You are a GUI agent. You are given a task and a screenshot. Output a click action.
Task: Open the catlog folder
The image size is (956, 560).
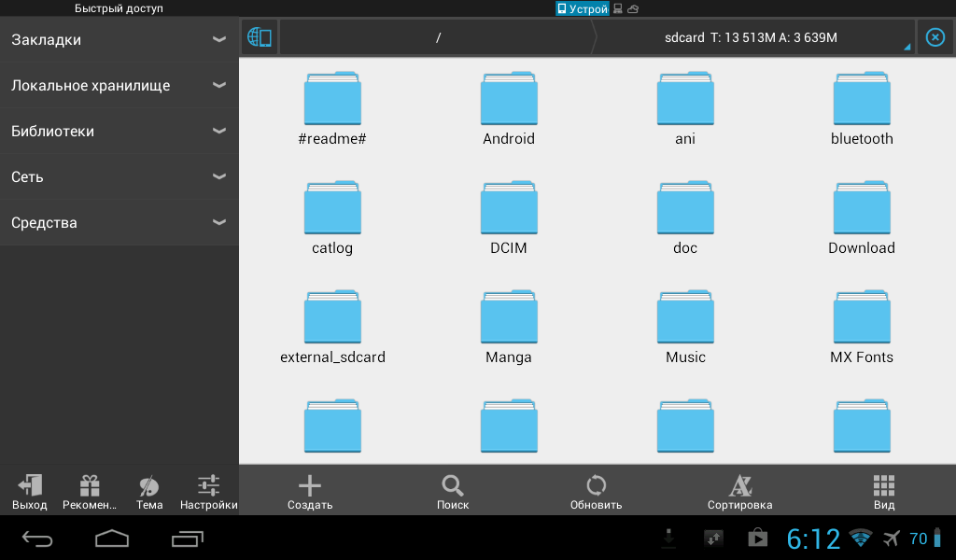click(332, 217)
